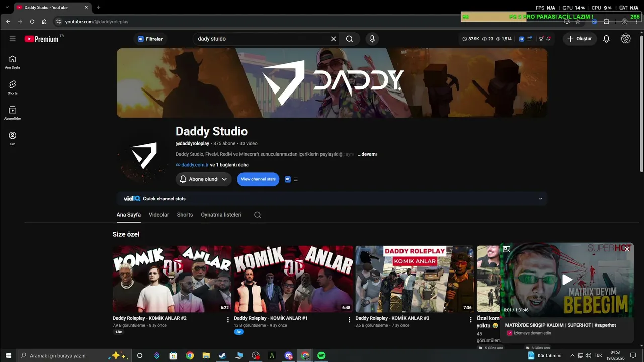Open File Explorer from the taskbar
Viewport: 644px width, 362px height.
(206, 356)
